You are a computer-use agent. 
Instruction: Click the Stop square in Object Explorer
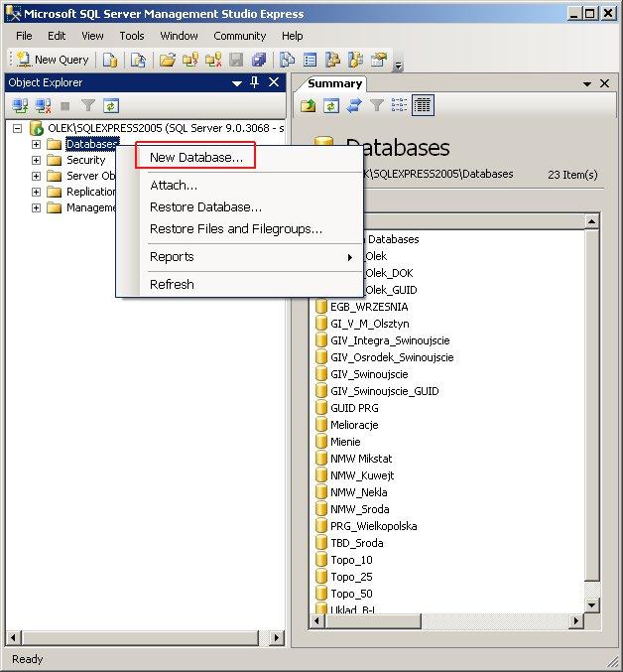(65, 105)
